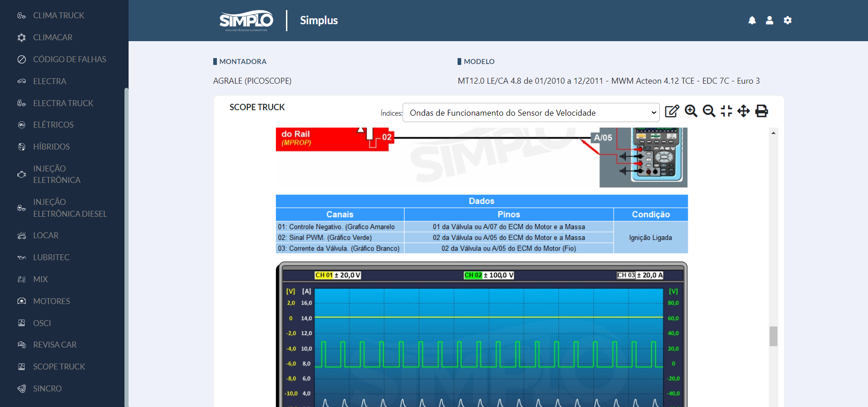868x407 pixels.
Task: Click the document scrollbar thumb
Action: click(x=773, y=336)
